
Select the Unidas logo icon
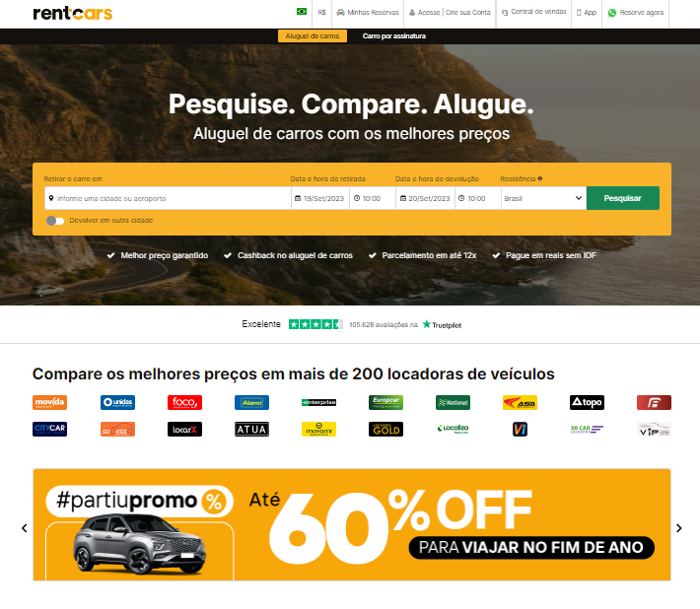[117, 402]
